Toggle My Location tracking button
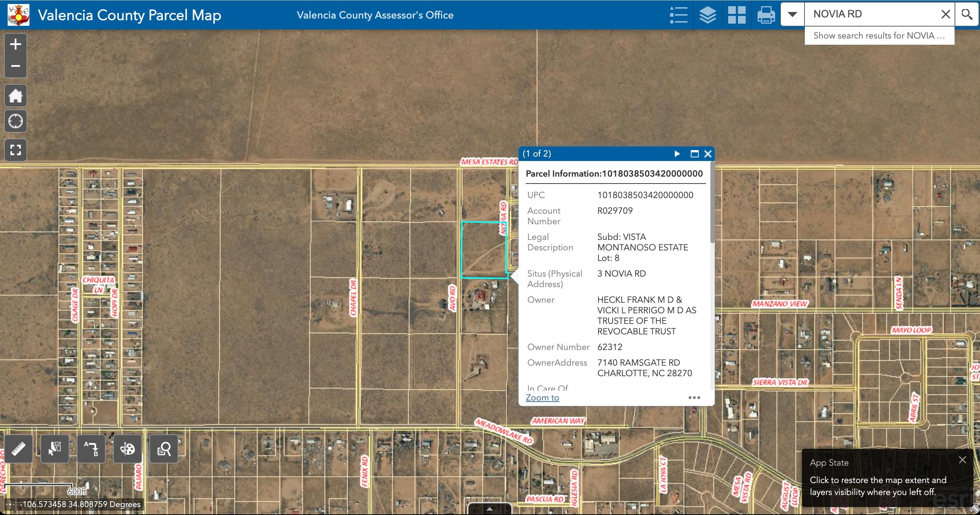Image resolution: width=980 pixels, height=515 pixels. [x=15, y=121]
